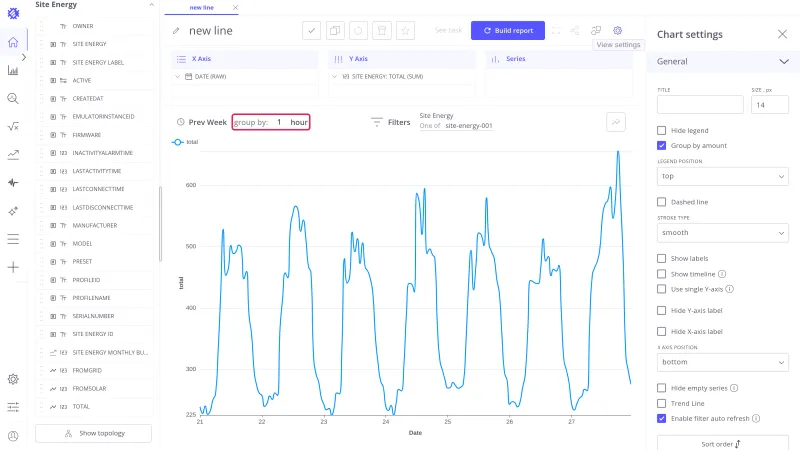800x450 pixels.
Task: Close the Chart settings panel
Action: (x=782, y=34)
